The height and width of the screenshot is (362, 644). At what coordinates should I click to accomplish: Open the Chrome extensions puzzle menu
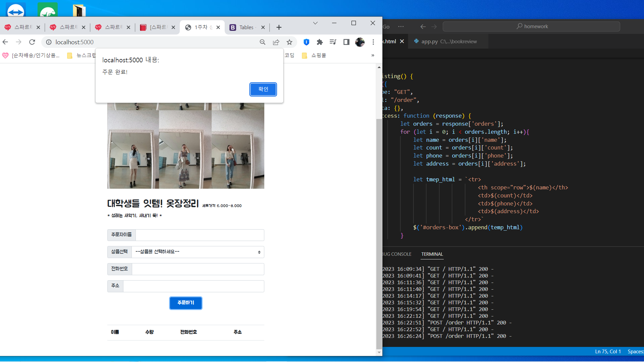click(x=320, y=42)
